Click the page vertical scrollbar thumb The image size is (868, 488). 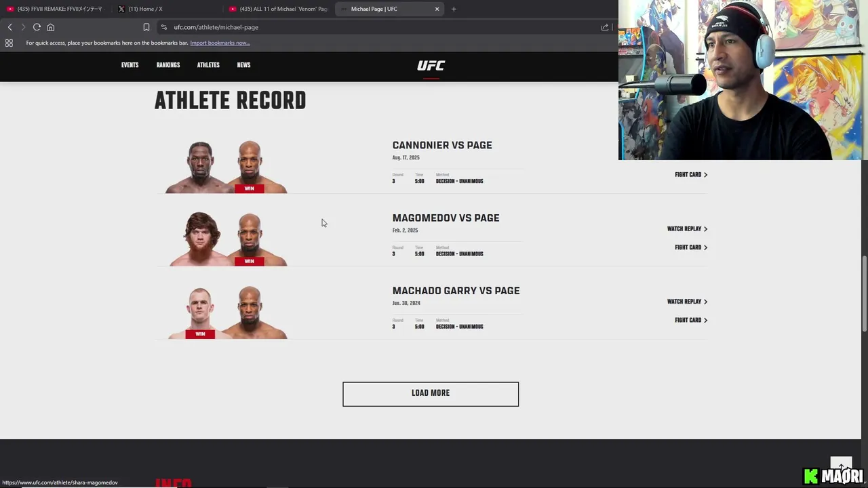click(865, 293)
